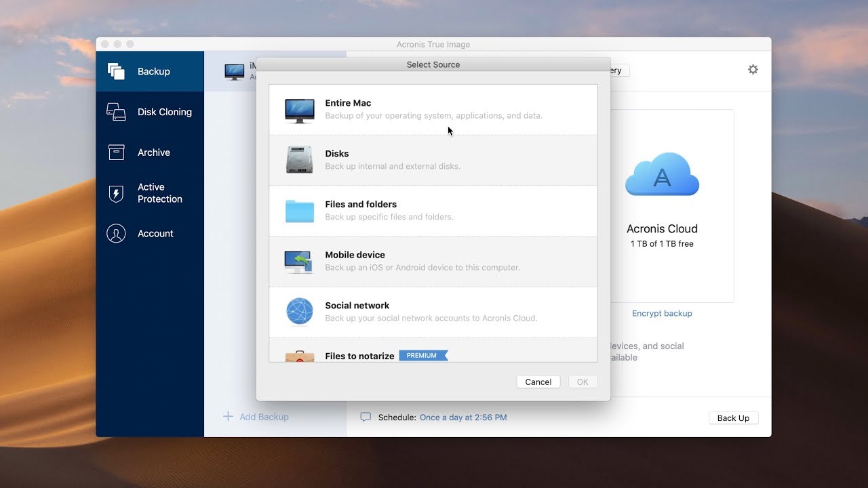The image size is (868, 488).
Task: Click the Files and folders blue folder icon
Action: [299, 211]
